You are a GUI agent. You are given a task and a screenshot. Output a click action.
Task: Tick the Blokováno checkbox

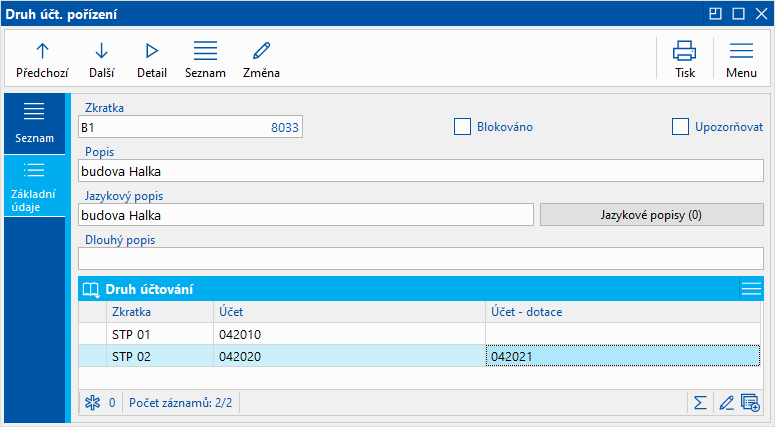tap(462, 127)
